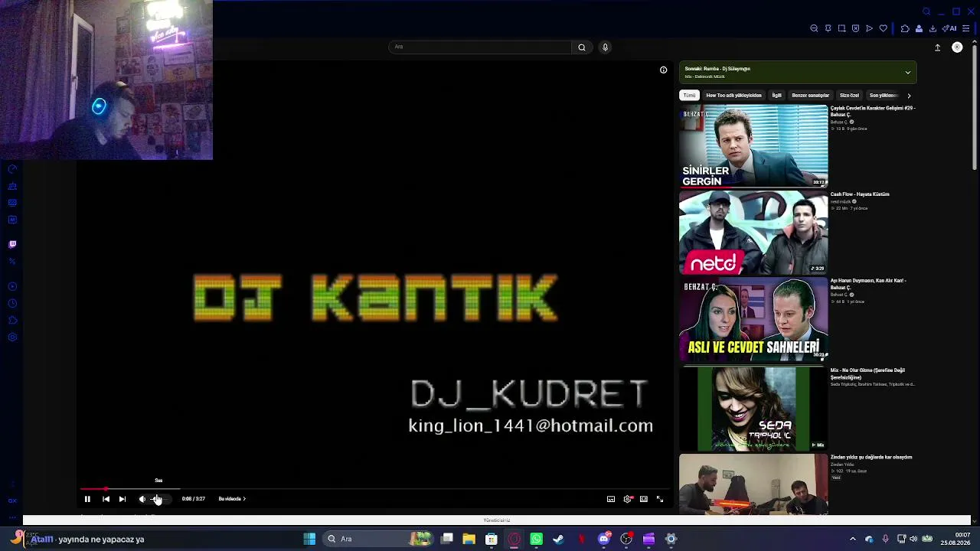This screenshot has width=980, height=551.
Task: Open OBS Studio from the taskbar
Action: [x=626, y=539]
